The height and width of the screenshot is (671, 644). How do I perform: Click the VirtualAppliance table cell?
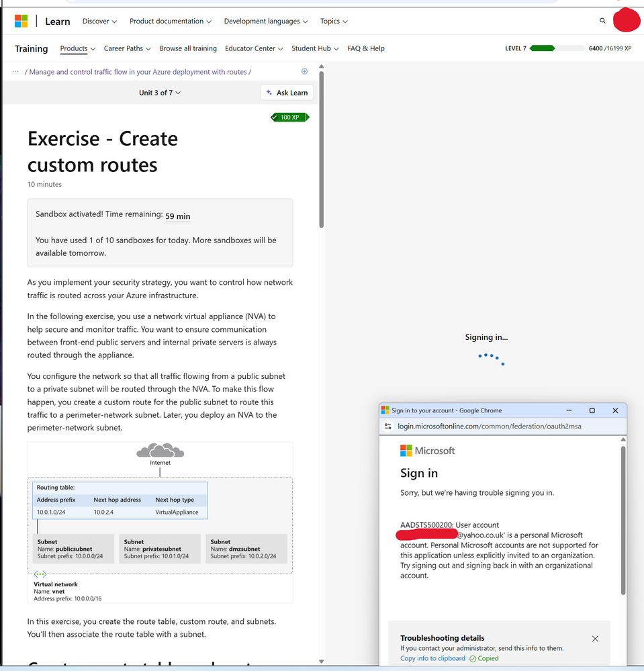177,512
